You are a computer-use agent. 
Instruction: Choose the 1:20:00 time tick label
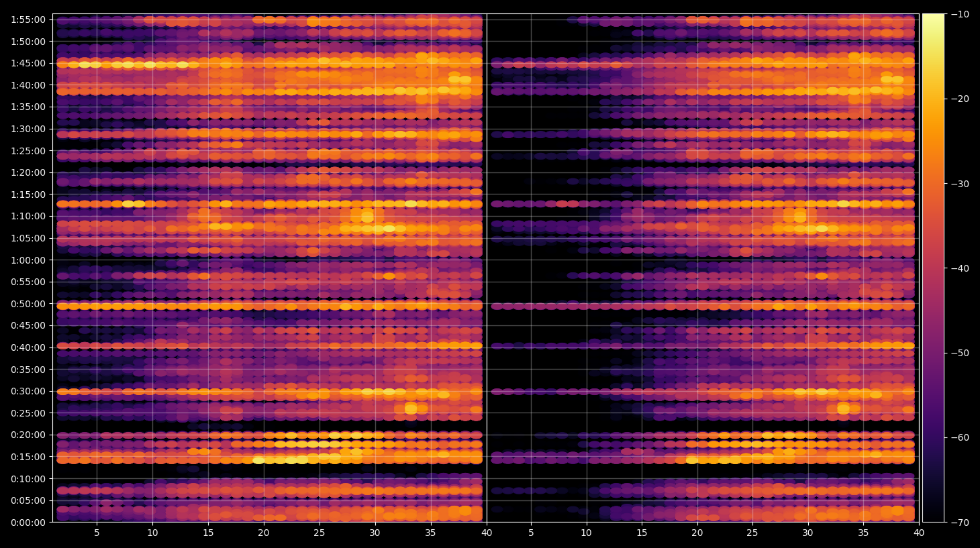28,172
